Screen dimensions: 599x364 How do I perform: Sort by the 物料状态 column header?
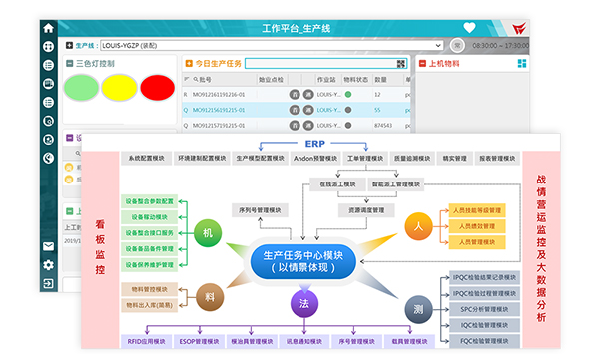coord(356,80)
